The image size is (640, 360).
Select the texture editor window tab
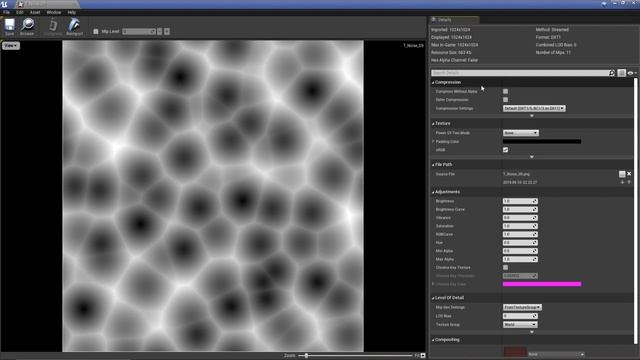pos(47,4)
